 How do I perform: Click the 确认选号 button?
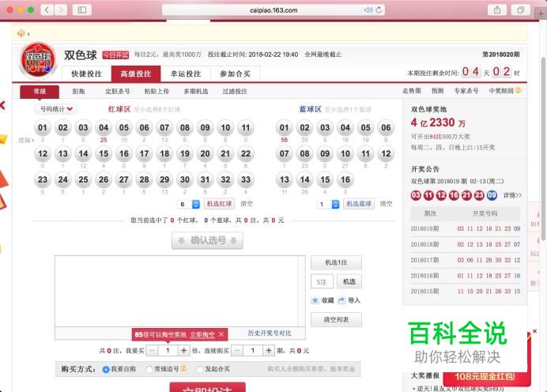pos(207,240)
